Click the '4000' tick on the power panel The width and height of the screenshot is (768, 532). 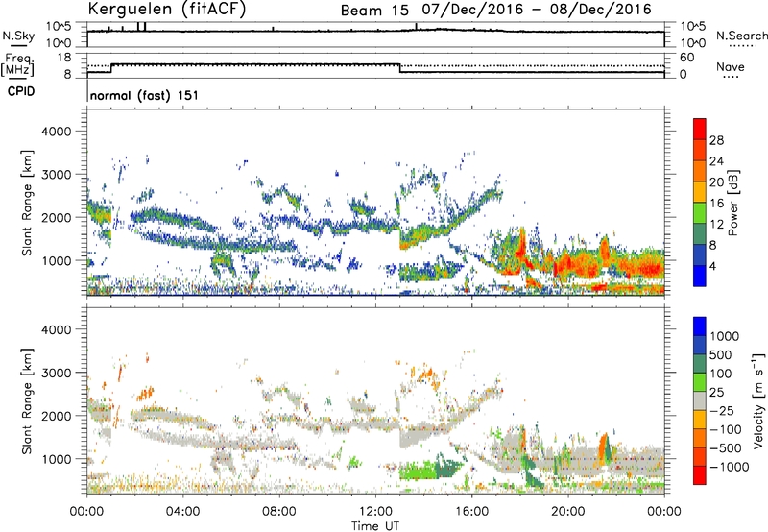click(x=56, y=132)
